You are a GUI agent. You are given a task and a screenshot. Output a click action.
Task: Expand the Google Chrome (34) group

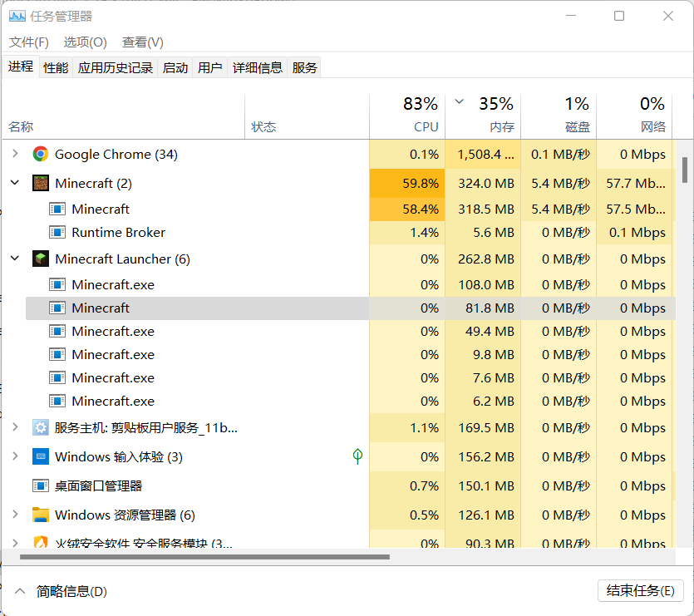(x=15, y=154)
